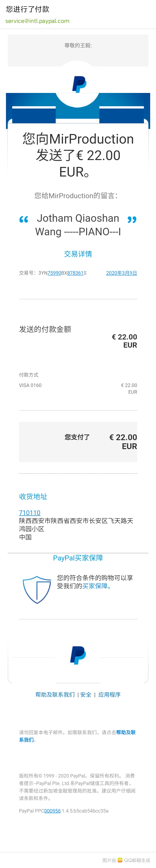Open the service@intl.paypal.com sender address

37,21
